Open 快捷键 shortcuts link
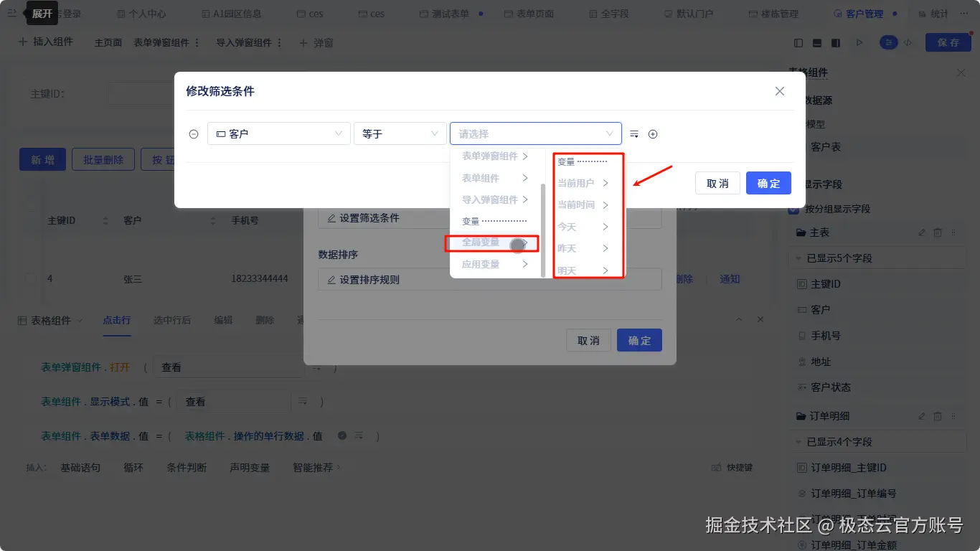980x551 pixels. (x=732, y=468)
